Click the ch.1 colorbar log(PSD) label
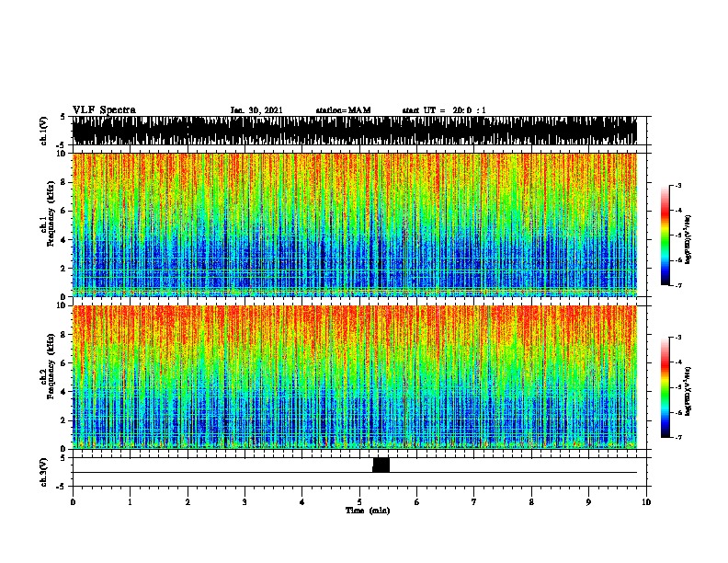The width and height of the screenshot is (728, 563). pos(688,239)
